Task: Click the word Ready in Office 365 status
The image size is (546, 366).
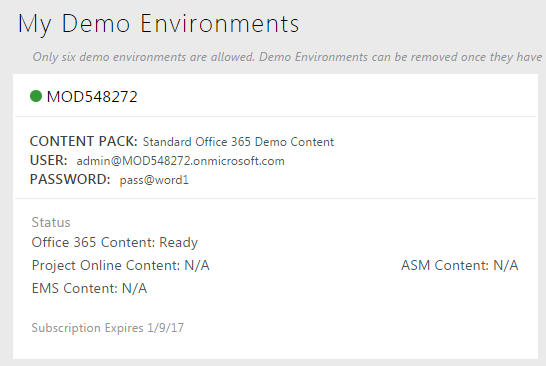Action: coord(178,242)
